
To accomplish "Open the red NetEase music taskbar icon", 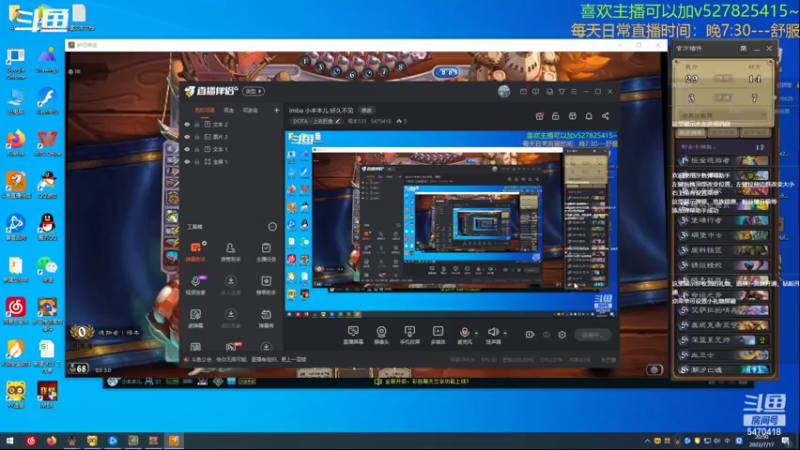I will [x=31, y=441].
